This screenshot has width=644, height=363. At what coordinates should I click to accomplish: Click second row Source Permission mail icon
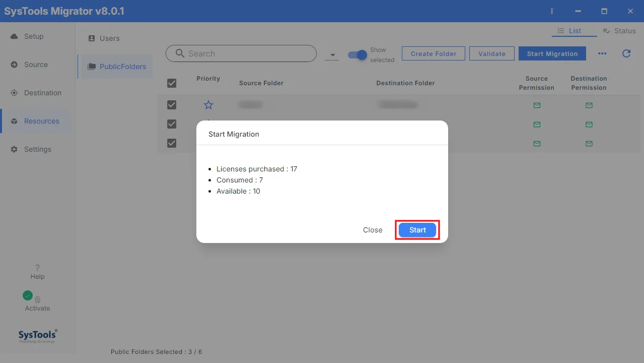tap(537, 125)
